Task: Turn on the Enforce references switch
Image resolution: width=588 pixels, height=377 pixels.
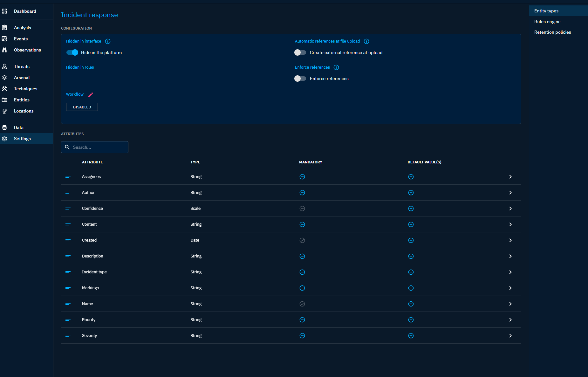Action: (300, 79)
